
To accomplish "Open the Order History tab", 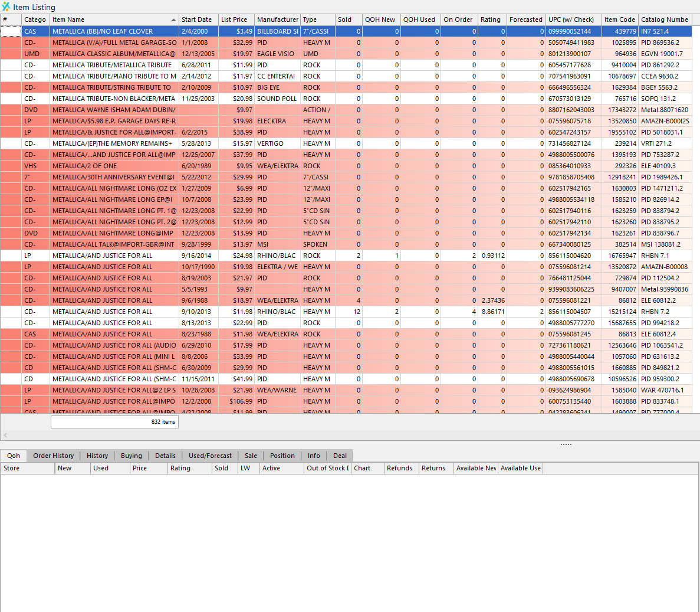I will (x=54, y=456).
